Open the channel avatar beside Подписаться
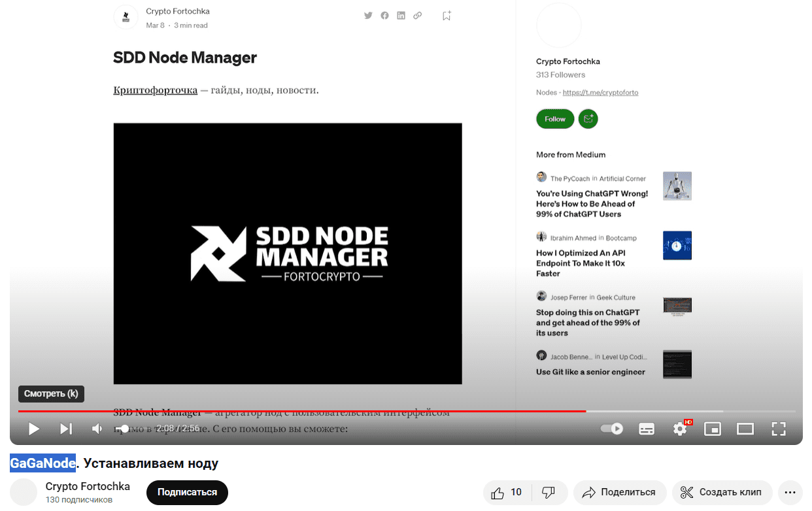The image size is (812, 511). point(24,492)
